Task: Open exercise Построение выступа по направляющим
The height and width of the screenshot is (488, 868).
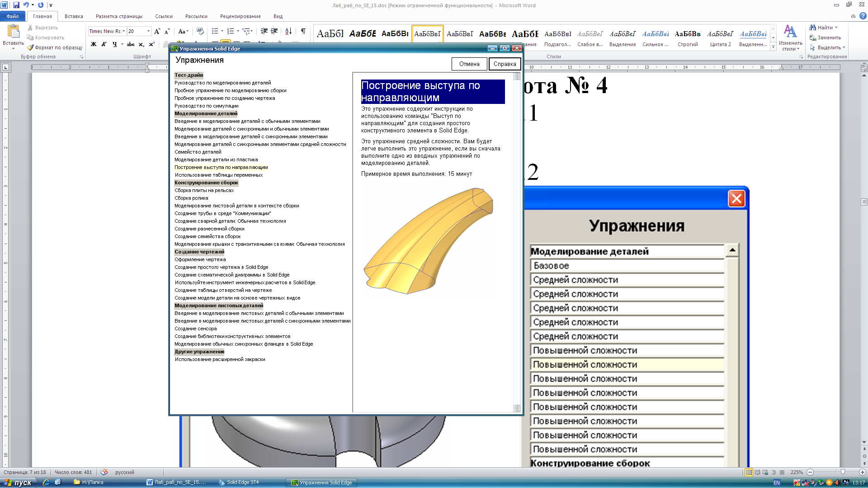Action: [x=221, y=167]
